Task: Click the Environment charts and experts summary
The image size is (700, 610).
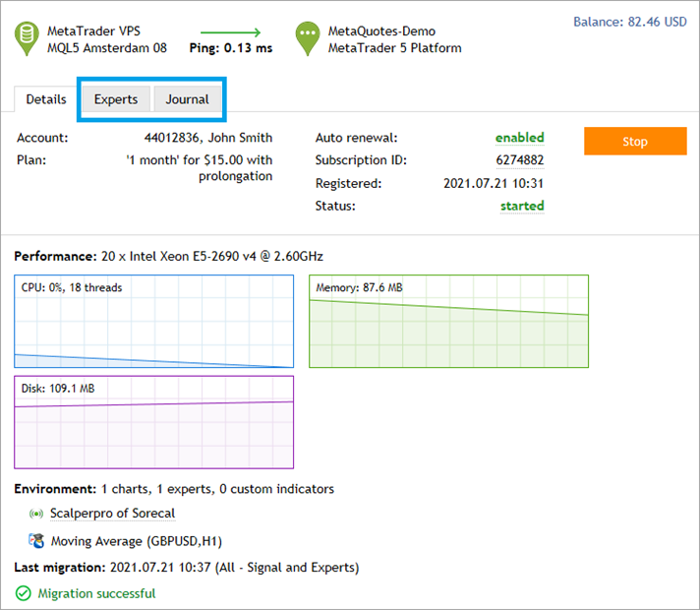Action: (174, 489)
